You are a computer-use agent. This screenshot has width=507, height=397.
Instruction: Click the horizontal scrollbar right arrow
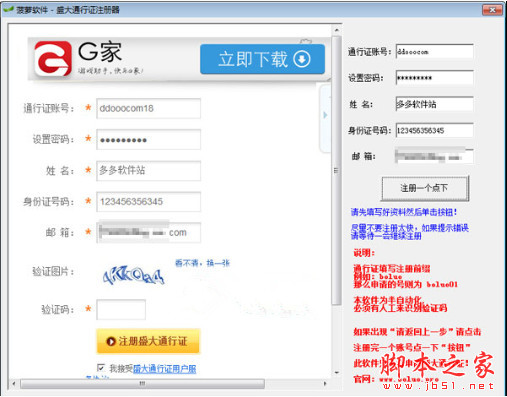[325, 384]
